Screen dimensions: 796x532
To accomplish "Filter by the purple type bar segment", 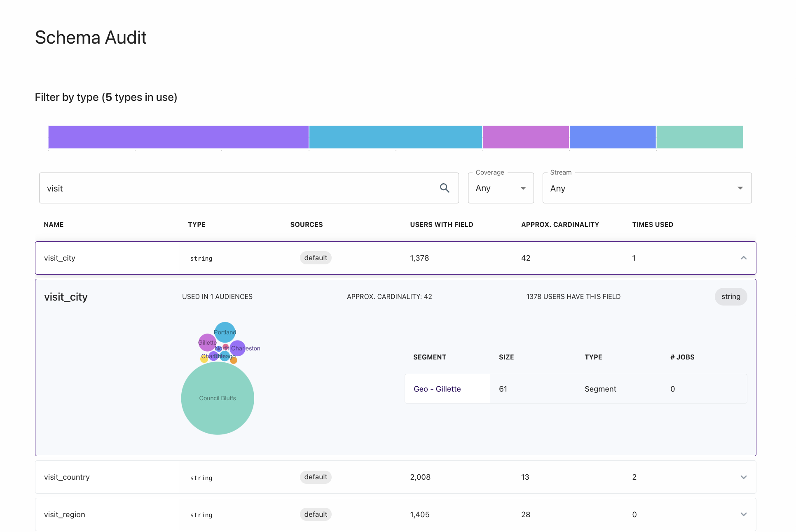I will 178,137.
